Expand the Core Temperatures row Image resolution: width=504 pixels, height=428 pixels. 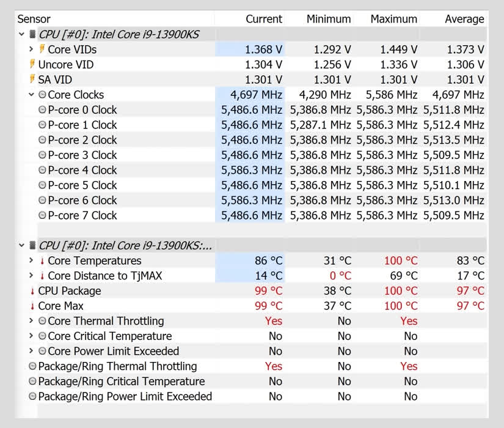pyautogui.click(x=32, y=261)
